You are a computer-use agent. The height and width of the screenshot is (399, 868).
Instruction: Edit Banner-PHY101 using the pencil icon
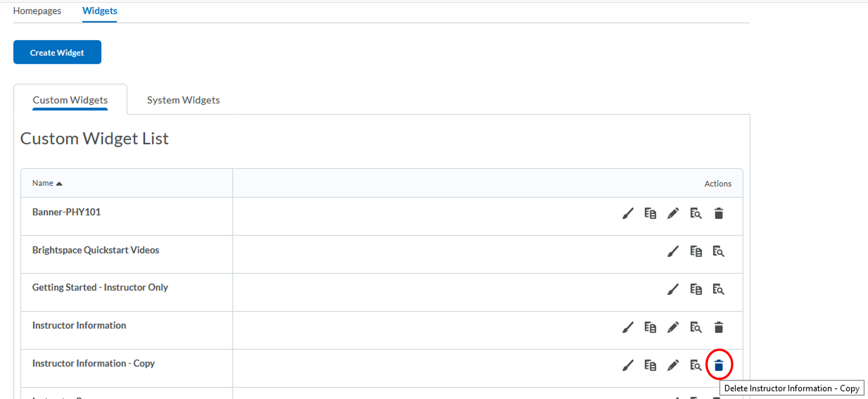click(x=673, y=213)
